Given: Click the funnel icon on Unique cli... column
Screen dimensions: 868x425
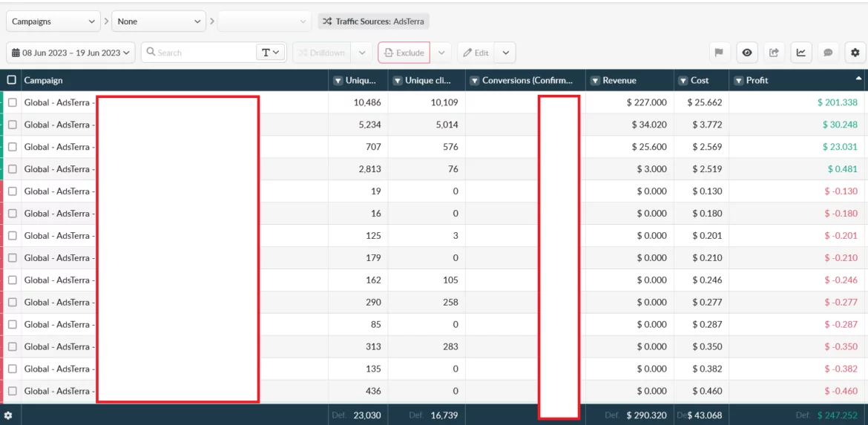Looking at the screenshot, I should tap(398, 81).
